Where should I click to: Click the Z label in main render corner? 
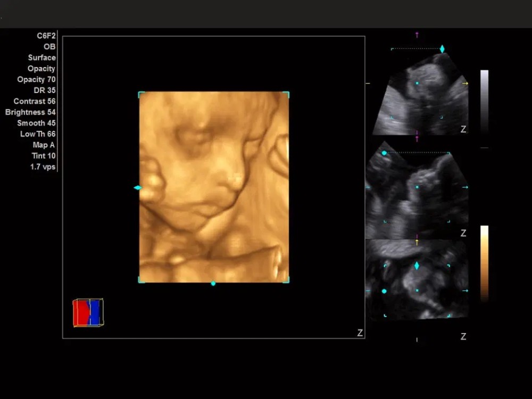(360, 333)
